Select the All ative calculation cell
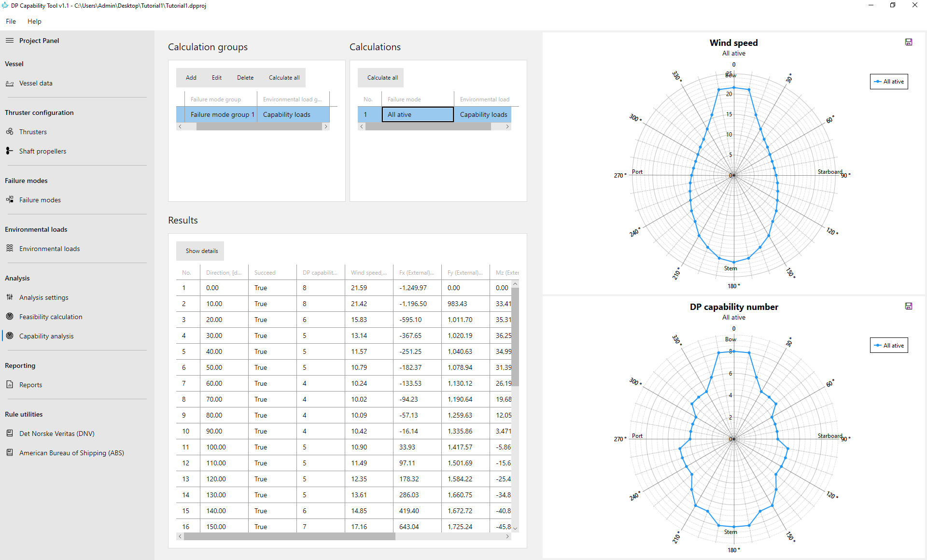 (x=418, y=114)
